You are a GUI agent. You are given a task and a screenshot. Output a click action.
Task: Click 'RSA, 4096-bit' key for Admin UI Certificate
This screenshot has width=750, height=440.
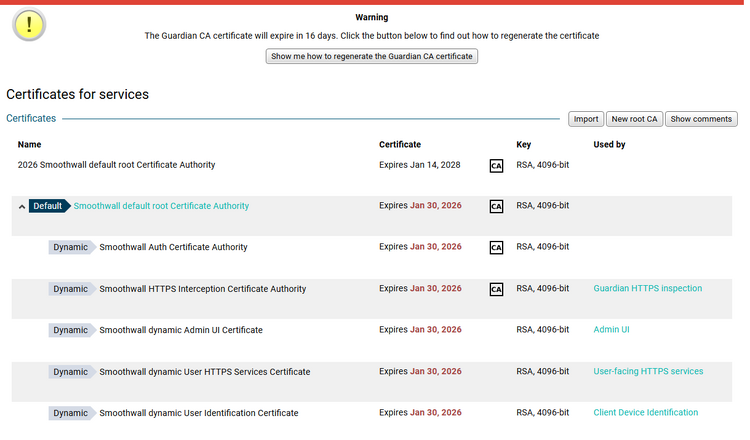(x=543, y=330)
